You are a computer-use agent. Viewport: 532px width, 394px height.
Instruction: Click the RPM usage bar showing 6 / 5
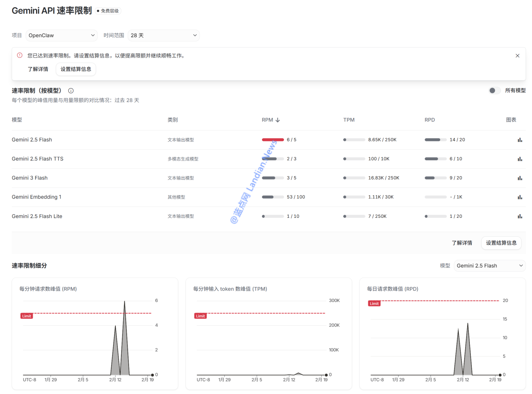point(273,140)
